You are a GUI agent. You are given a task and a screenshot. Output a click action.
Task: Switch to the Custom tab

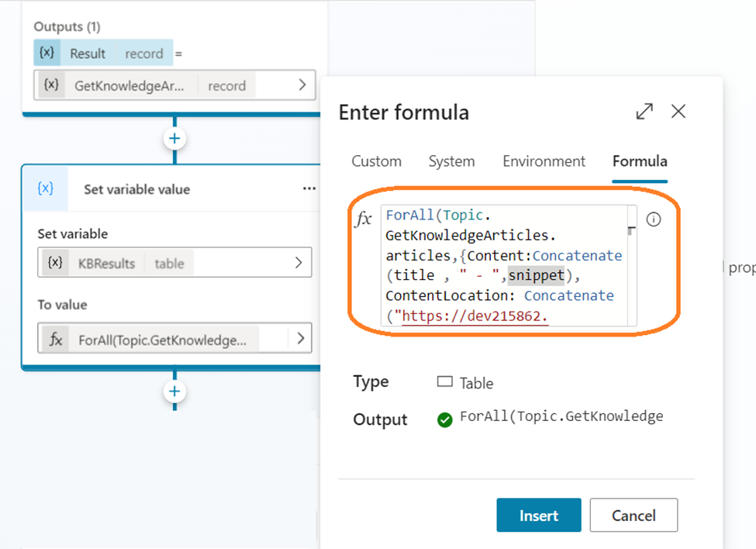376,161
